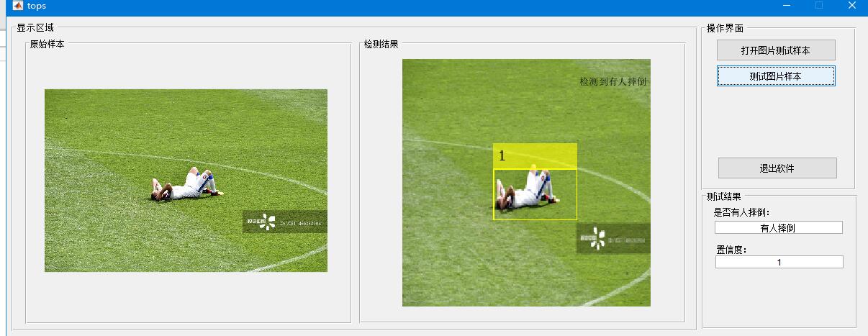Close the tops window

coord(851,5)
